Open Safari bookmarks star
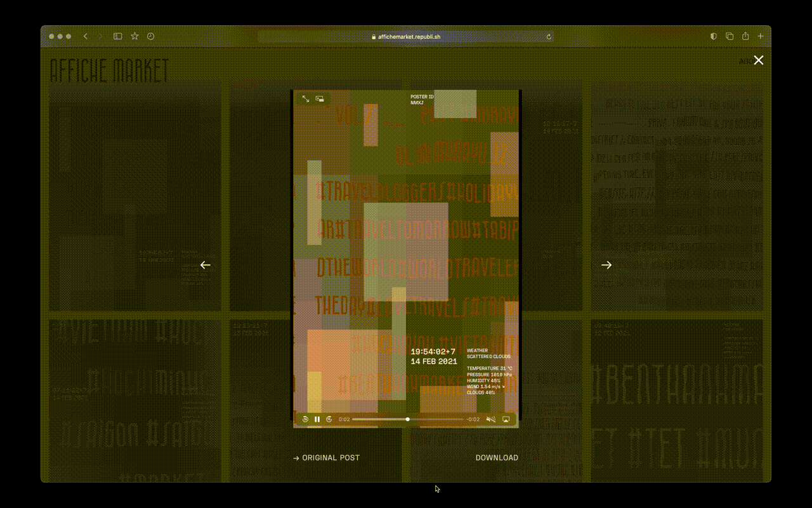Image resolution: width=812 pixels, height=508 pixels. pyautogui.click(x=134, y=37)
